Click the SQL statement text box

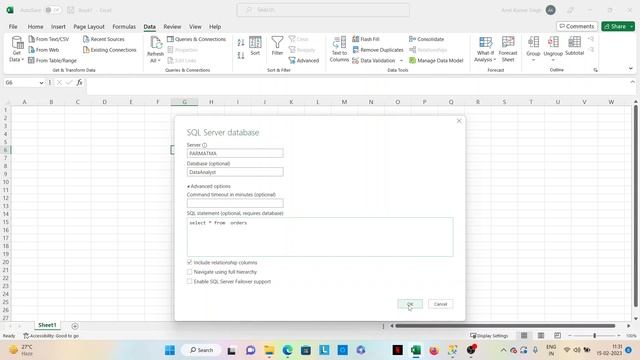pos(320,237)
